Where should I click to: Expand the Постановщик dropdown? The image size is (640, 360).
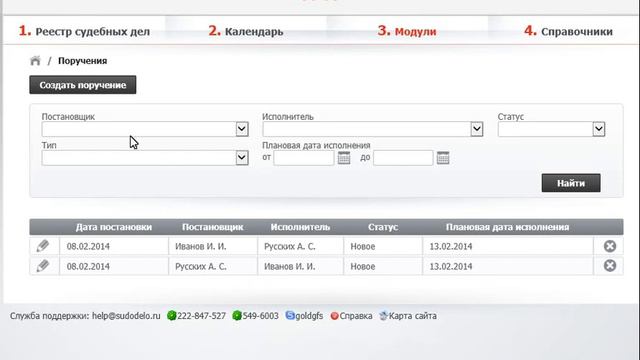tap(242, 129)
